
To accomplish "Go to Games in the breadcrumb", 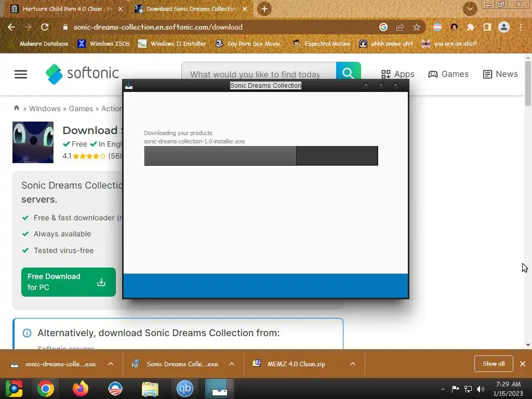I will tap(81, 109).
